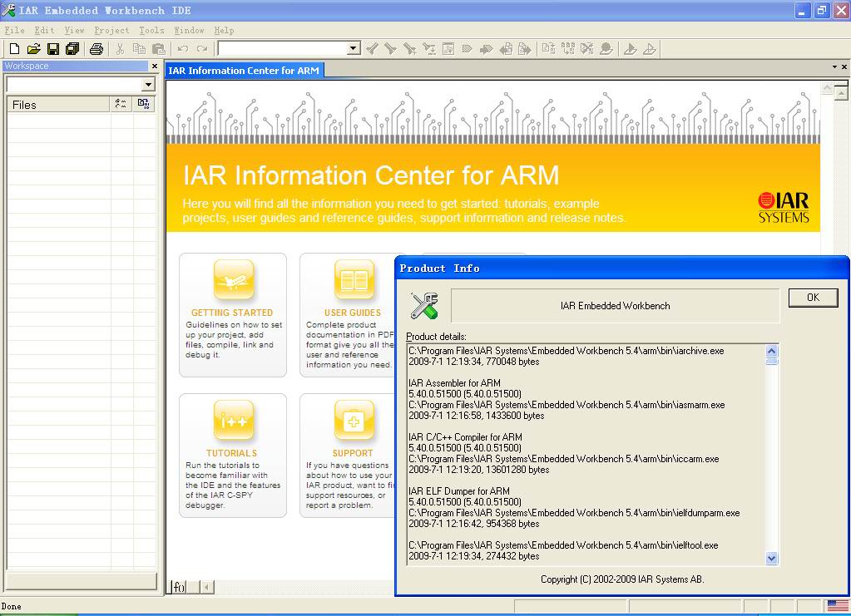Screen dimensions: 851x616
Task: Click the Paste clipboard icon
Action: (159, 49)
